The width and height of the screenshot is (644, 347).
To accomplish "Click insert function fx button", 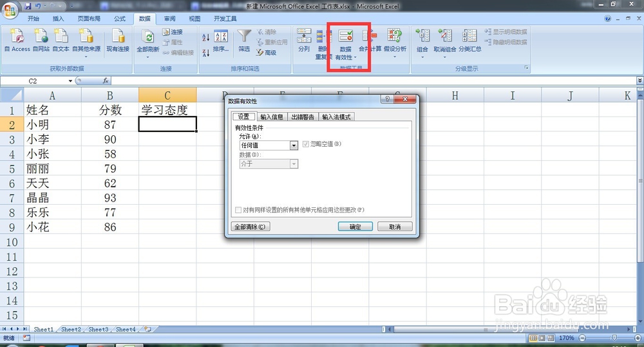I will click(106, 80).
